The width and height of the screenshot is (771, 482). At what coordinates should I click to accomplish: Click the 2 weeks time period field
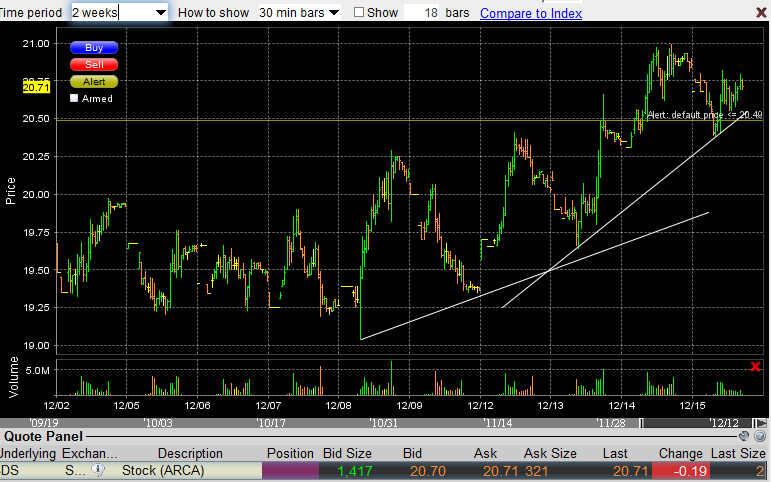click(113, 12)
